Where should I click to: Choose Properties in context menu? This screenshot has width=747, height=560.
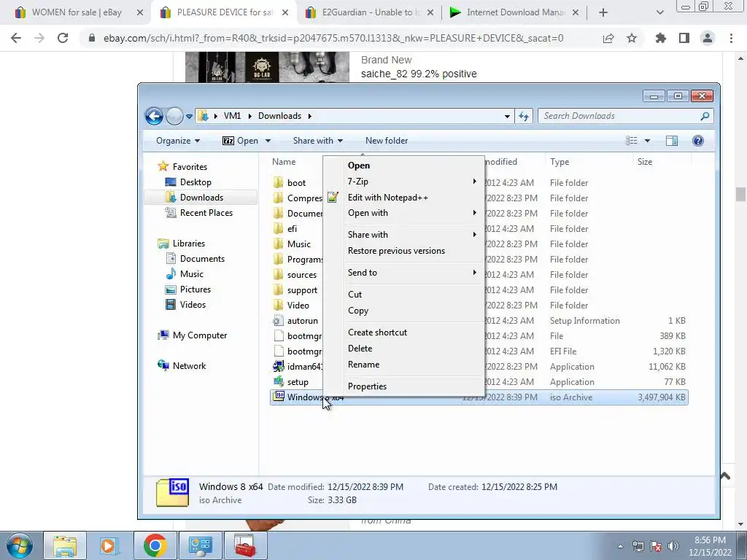[404, 386]
